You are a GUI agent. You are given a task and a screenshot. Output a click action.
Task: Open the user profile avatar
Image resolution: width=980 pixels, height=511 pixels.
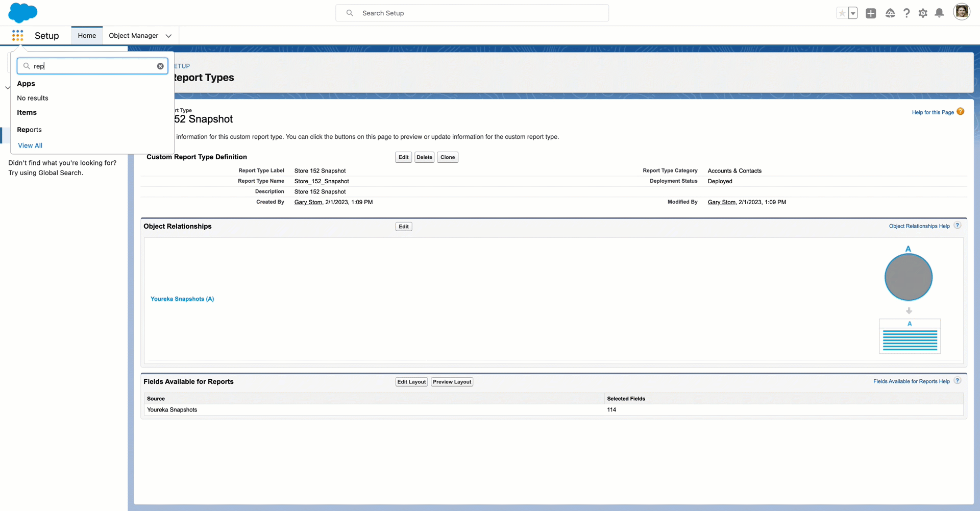tap(962, 12)
